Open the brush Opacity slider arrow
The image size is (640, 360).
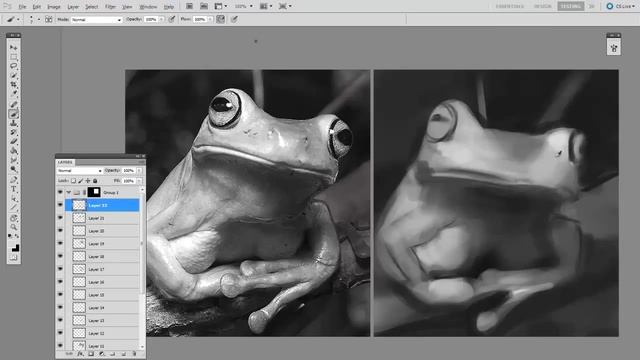[x=162, y=19]
